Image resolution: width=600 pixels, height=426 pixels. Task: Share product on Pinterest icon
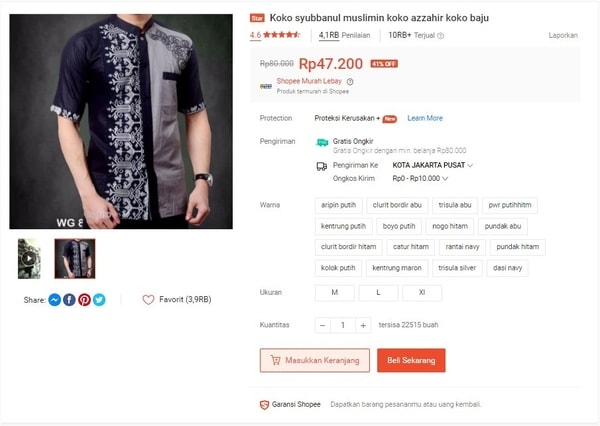tap(84, 300)
